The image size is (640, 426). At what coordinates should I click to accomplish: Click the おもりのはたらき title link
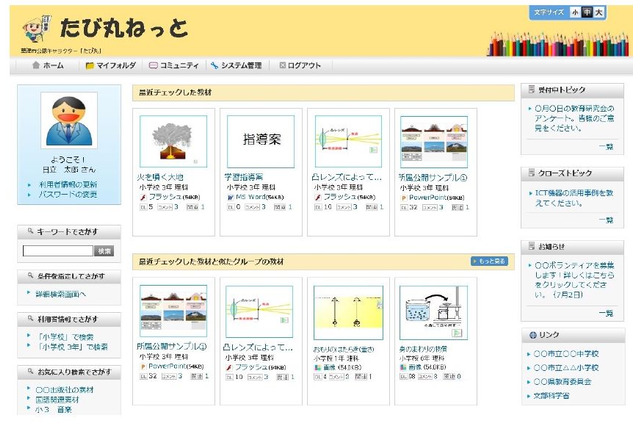[344, 350]
